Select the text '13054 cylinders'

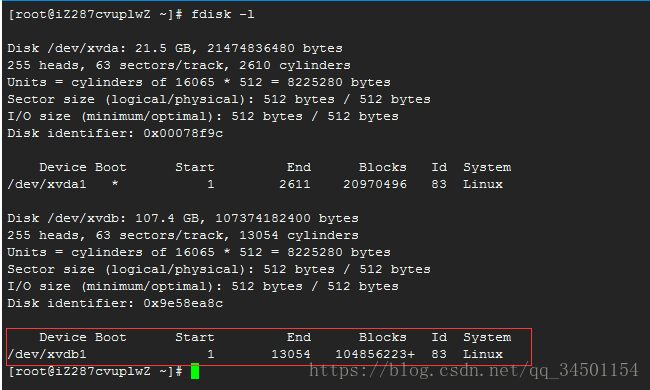coord(299,235)
